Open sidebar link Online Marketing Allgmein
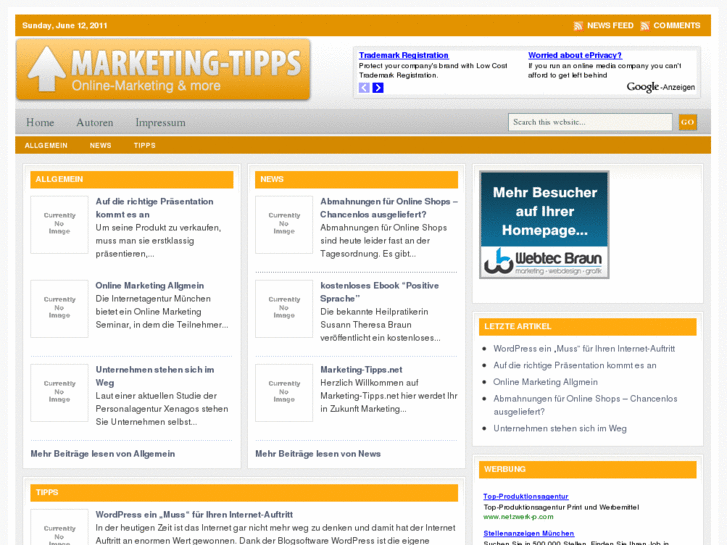This screenshot has width=727, height=545. (x=545, y=382)
